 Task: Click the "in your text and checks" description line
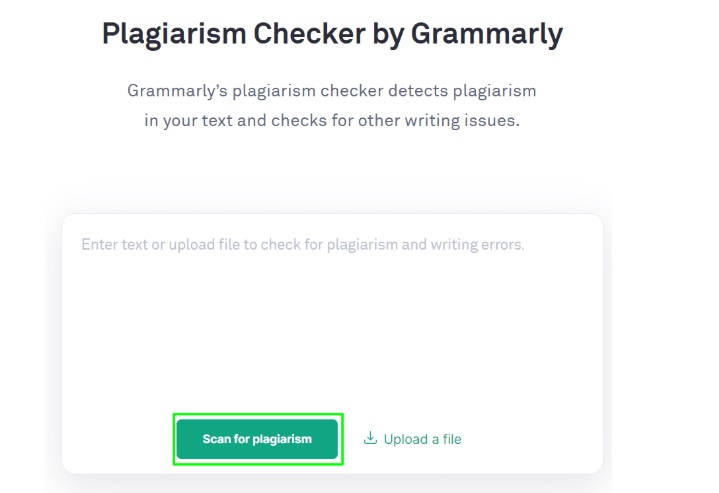click(231, 124)
